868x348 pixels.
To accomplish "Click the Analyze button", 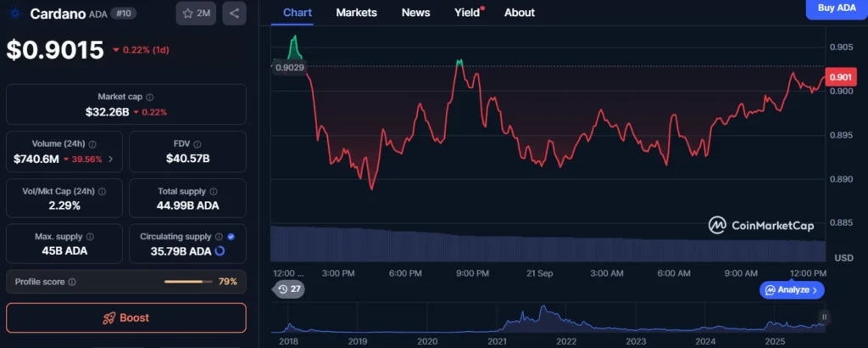I will click(x=792, y=289).
